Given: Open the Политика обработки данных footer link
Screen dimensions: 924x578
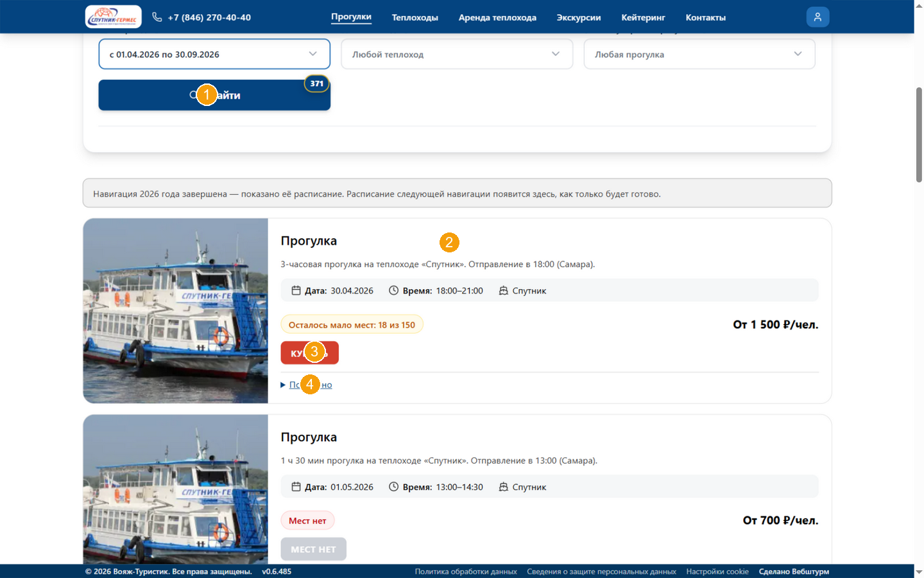Looking at the screenshot, I should coord(466,572).
